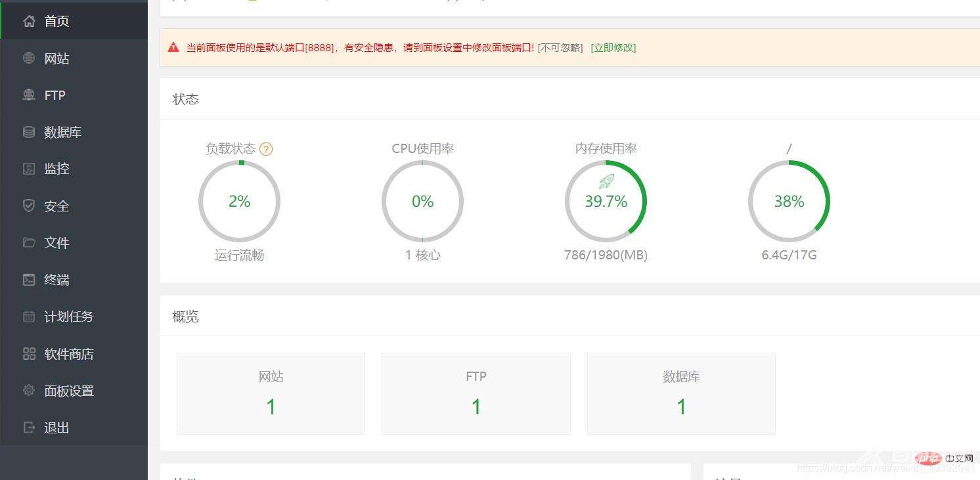Click the 不可忽略 link in warning banner
The height and width of the screenshot is (480, 980).
pos(560,47)
